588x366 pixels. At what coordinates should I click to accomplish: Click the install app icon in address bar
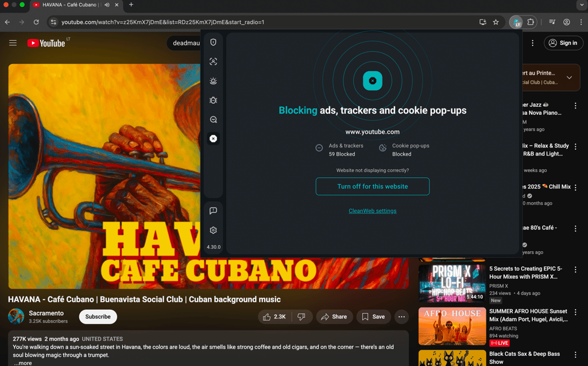tap(482, 22)
